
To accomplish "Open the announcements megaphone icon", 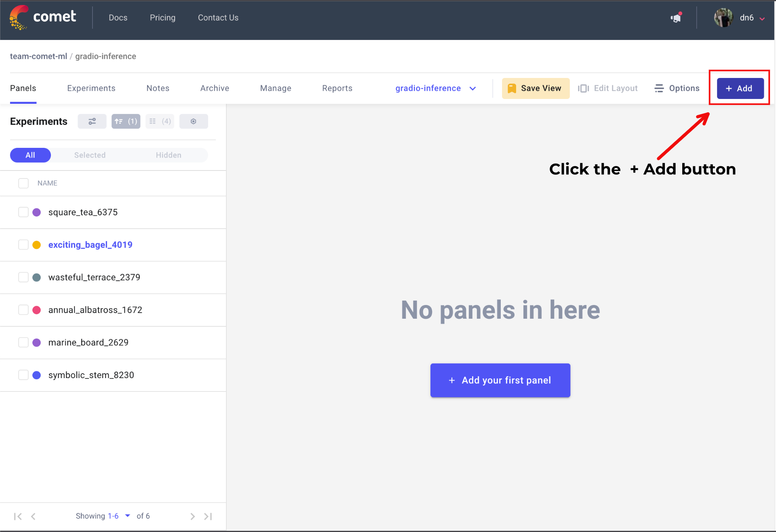I will 677,18.
